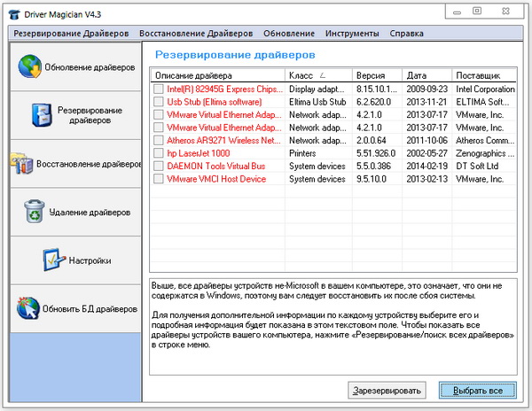
Task: Click the recycle bin Удаление драйверов icon
Action: [35, 212]
